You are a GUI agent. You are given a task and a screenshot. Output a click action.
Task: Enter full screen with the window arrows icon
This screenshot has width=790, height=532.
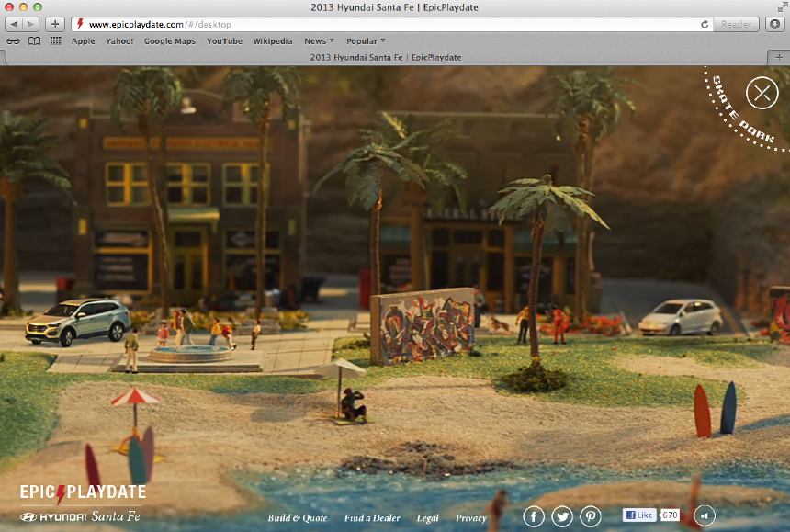[783, 7]
